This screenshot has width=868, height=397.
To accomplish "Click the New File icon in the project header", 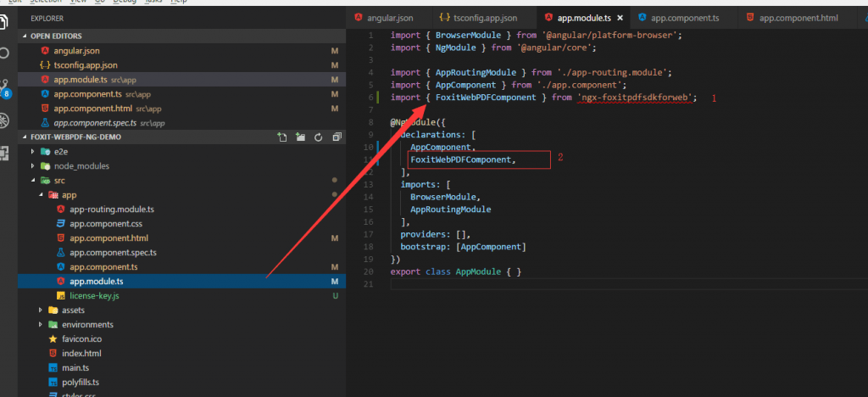I will click(x=281, y=137).
